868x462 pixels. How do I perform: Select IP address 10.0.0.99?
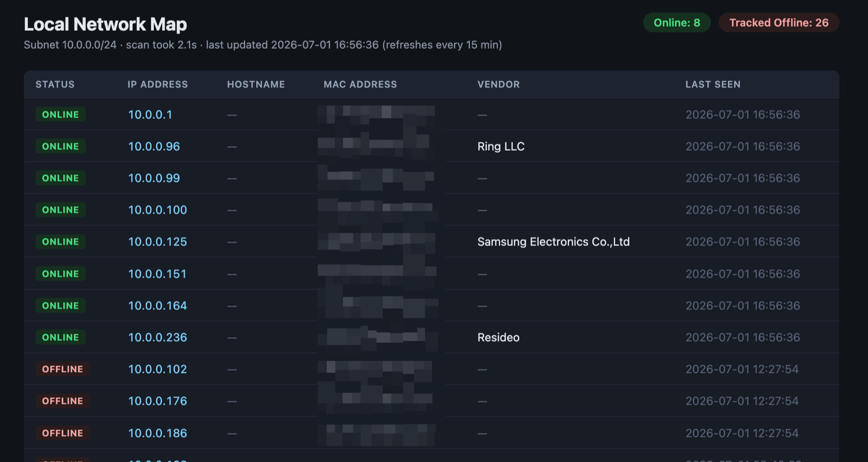(154, 178)
